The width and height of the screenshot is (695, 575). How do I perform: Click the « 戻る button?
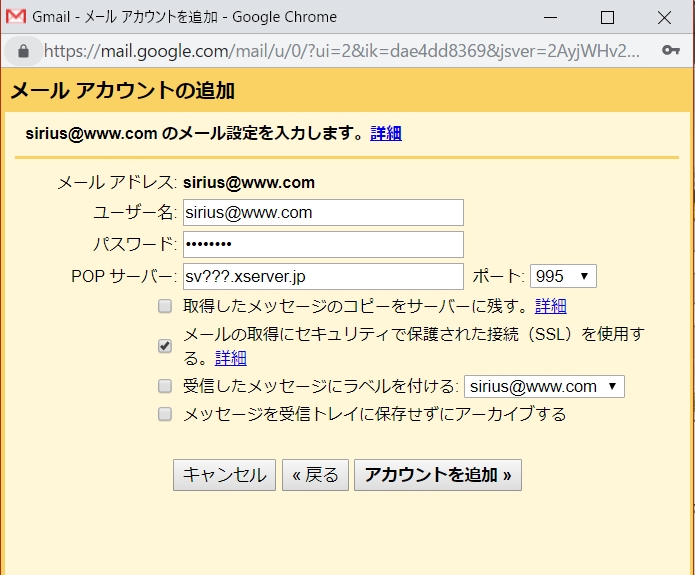315,475
